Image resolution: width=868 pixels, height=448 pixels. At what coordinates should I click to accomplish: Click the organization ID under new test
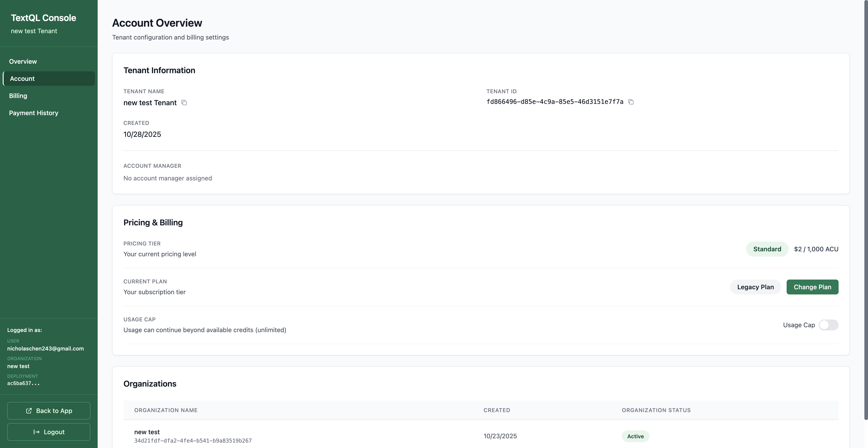coord(193,440)
